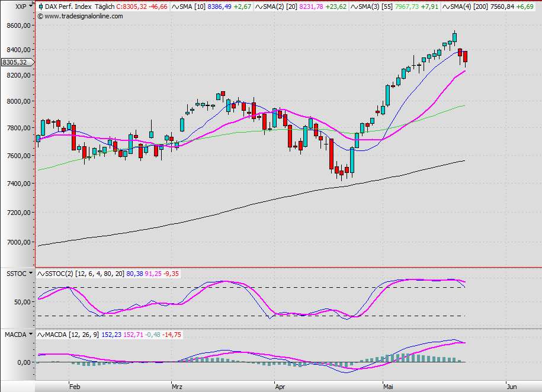Open the SSTOC panel dropdown arrow
542x392 pixels.
[31, 274]
